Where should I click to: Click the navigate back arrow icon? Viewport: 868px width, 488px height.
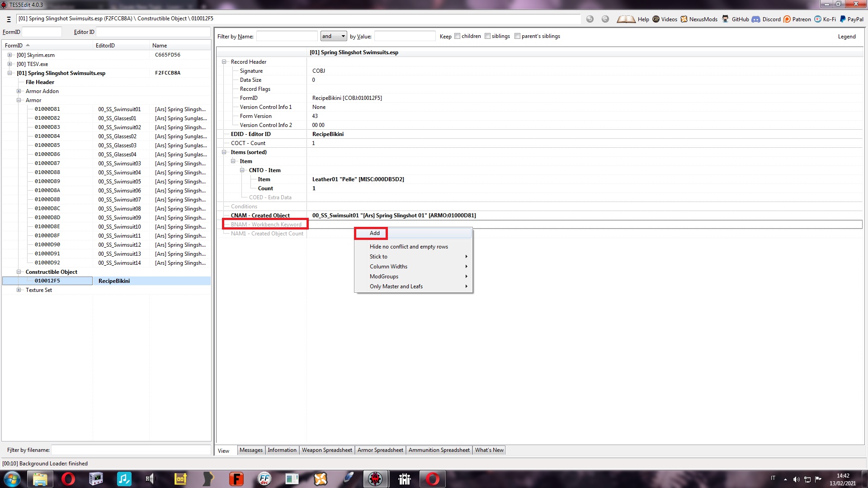[590, 19]
